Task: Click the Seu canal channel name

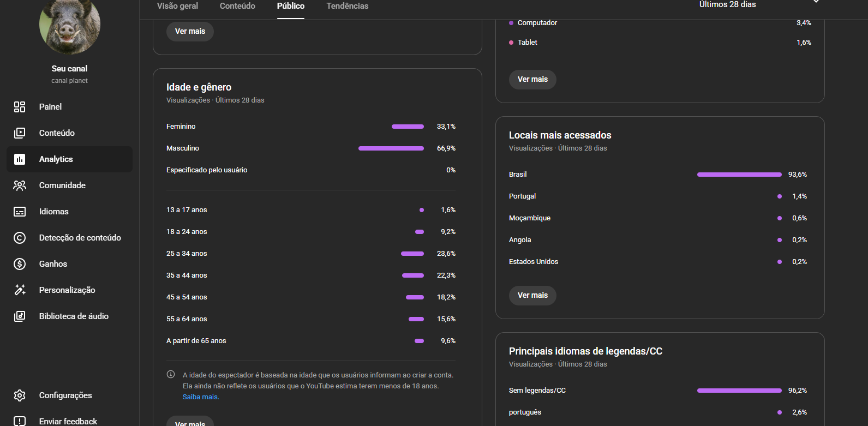Action: [69, 69]
